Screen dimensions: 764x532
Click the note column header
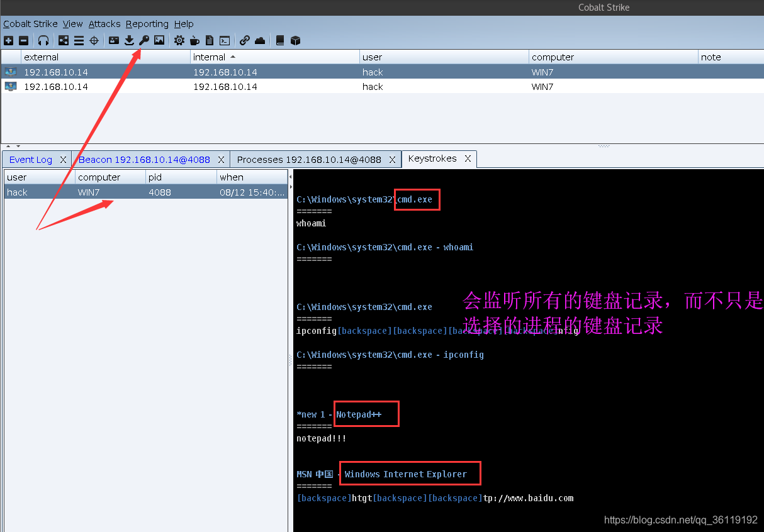[731, 57]
